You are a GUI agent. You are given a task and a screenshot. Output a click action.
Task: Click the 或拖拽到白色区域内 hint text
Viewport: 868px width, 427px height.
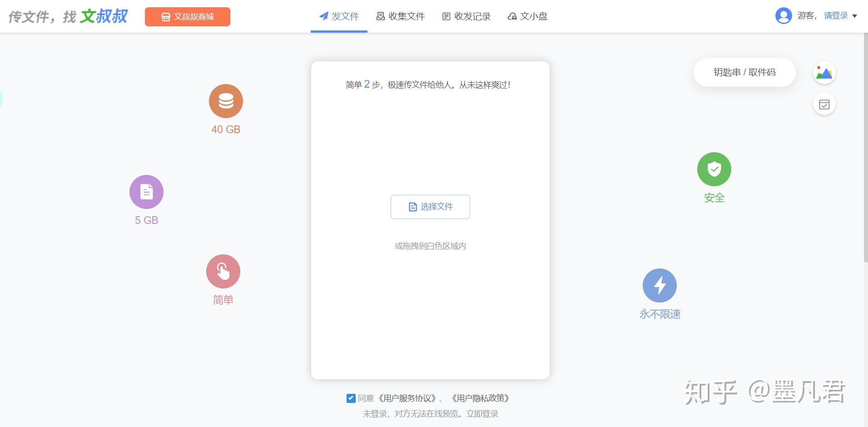point(430,246)
